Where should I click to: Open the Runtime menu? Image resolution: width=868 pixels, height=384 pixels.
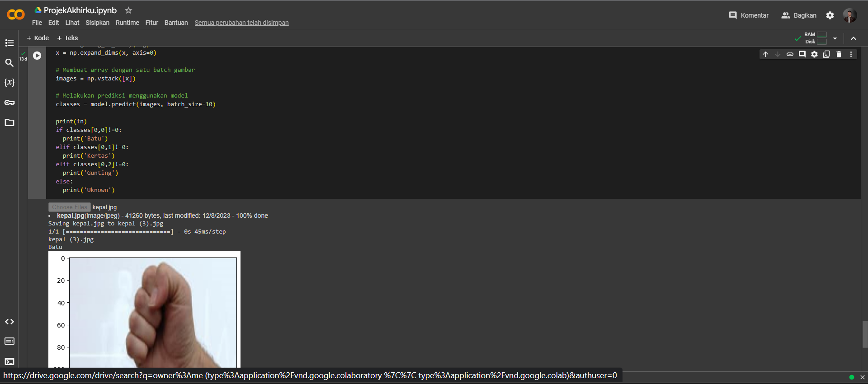point(127,23)
